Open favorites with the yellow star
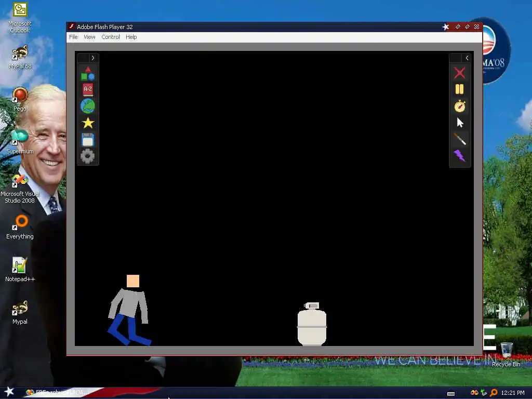The image size is (532, 399). tap(88, 123)
